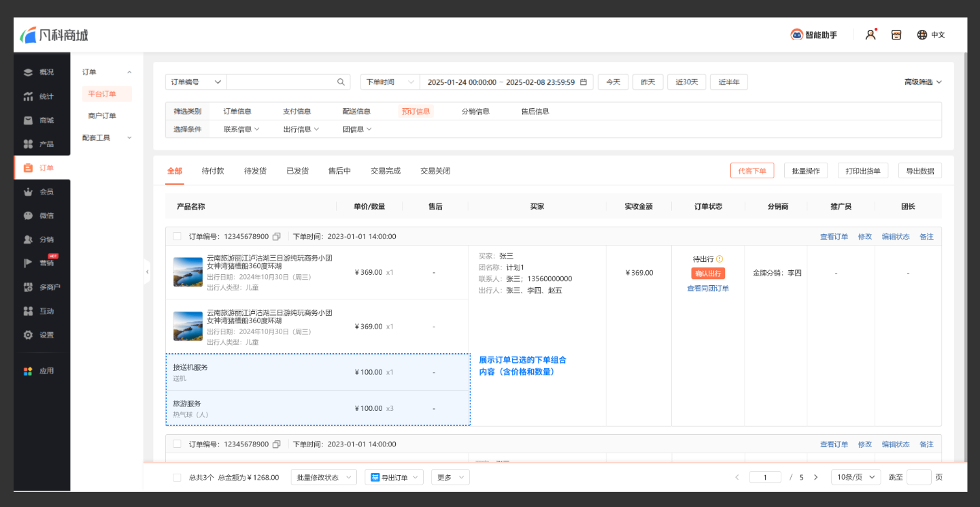The image size is (980, 507).
Task: Click the search magnifier icon
Action: (341, 82)
